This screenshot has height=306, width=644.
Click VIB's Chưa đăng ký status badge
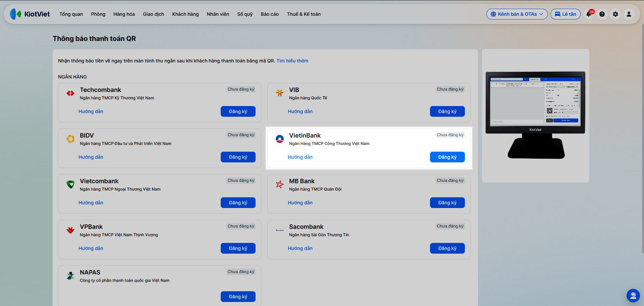[450, 89]
